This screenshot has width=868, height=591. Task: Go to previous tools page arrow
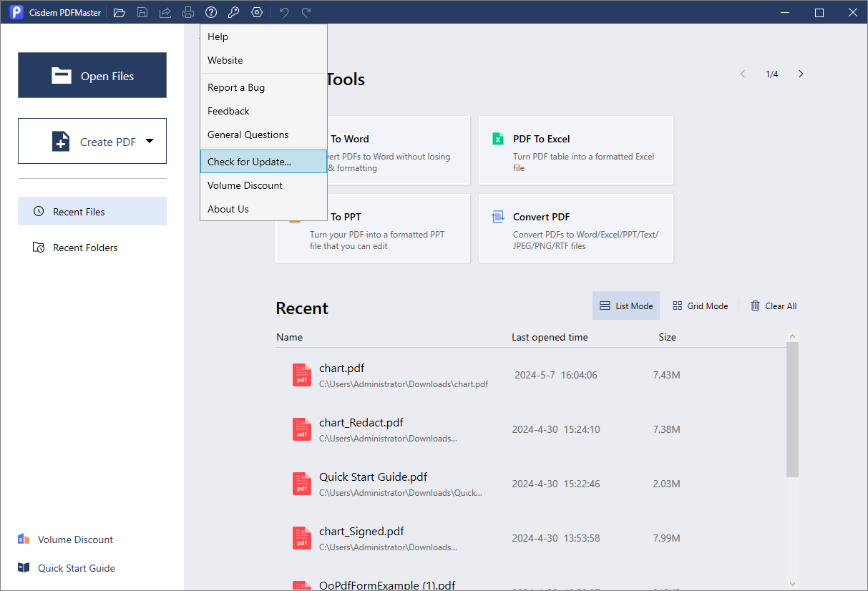tap(743, 74)
